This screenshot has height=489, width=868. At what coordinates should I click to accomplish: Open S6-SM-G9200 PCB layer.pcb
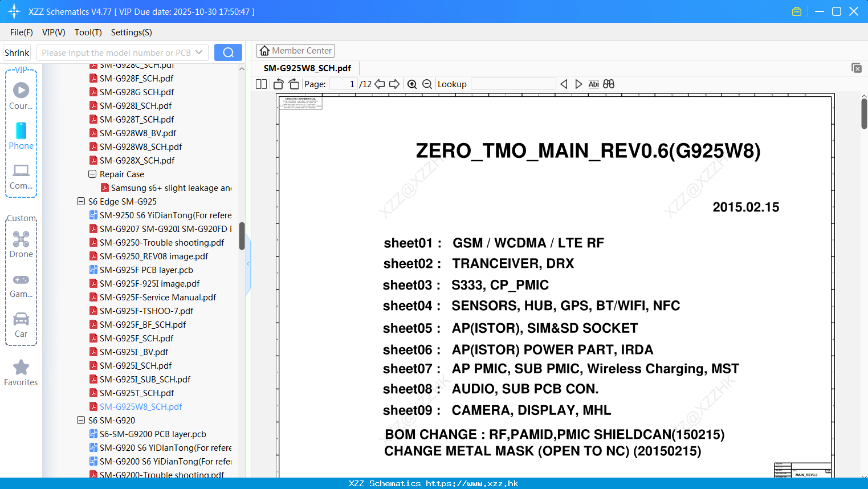[x=153, y=434]
